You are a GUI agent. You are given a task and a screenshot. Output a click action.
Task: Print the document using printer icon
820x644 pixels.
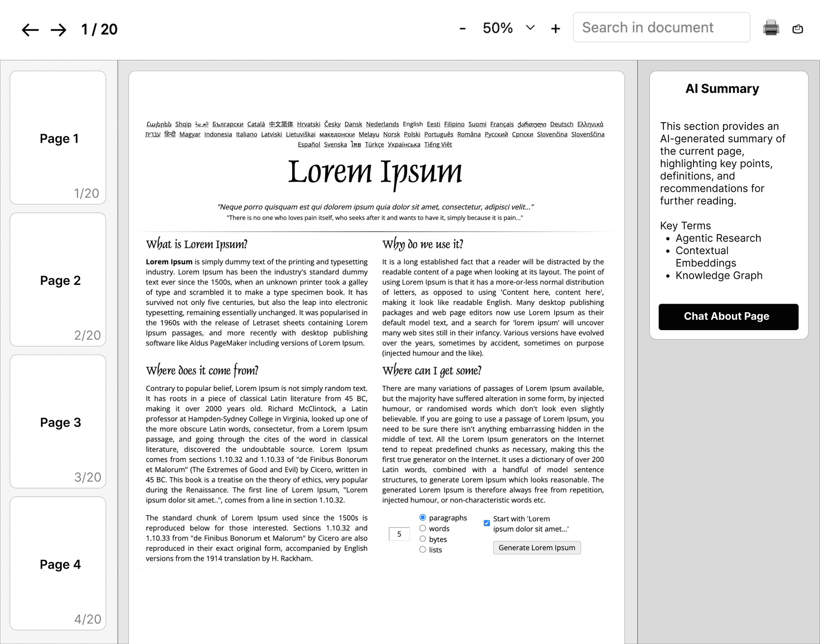point(771,28)
